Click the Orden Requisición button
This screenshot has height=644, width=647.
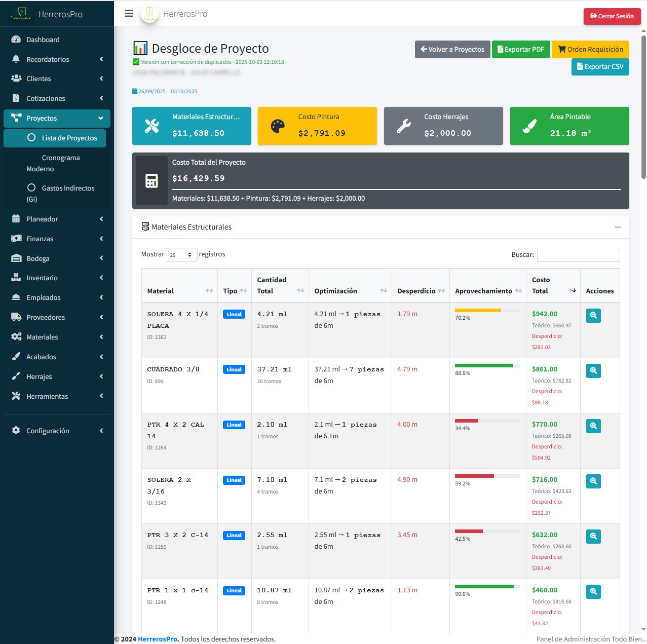pos(590,49)
